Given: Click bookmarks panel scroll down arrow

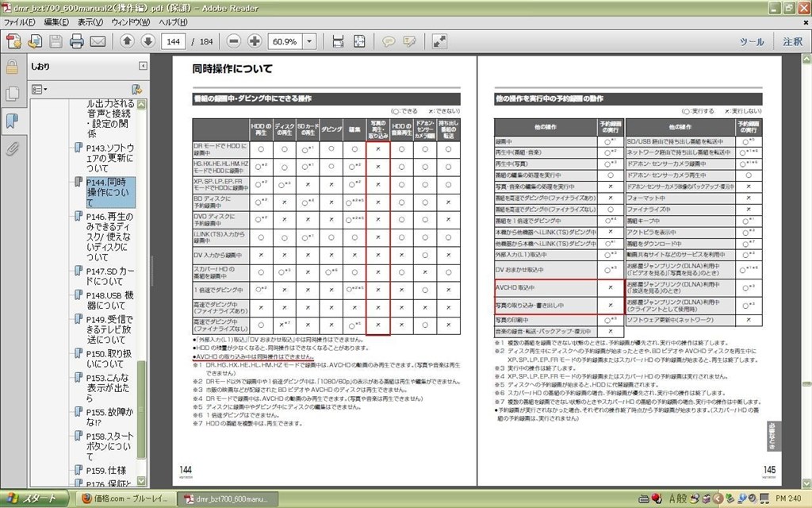Looking at the screenshot, I should click(141, 481).
